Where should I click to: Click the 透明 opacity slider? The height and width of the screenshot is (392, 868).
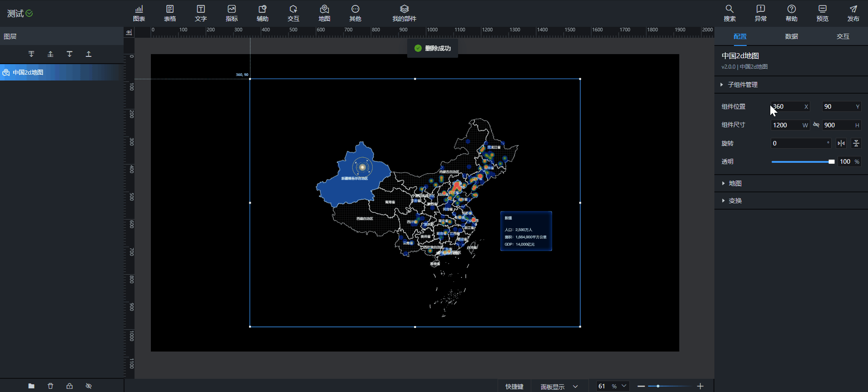[x=803, y=162]
